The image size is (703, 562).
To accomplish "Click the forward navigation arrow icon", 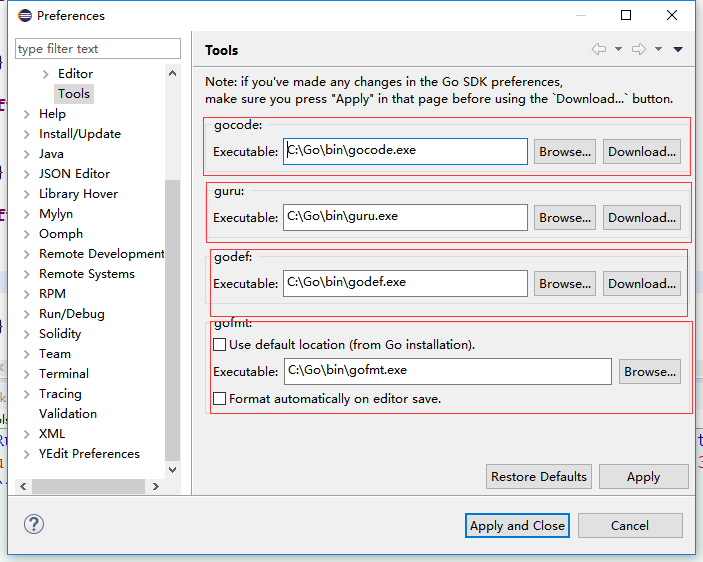I will click(x=639, y=49).
